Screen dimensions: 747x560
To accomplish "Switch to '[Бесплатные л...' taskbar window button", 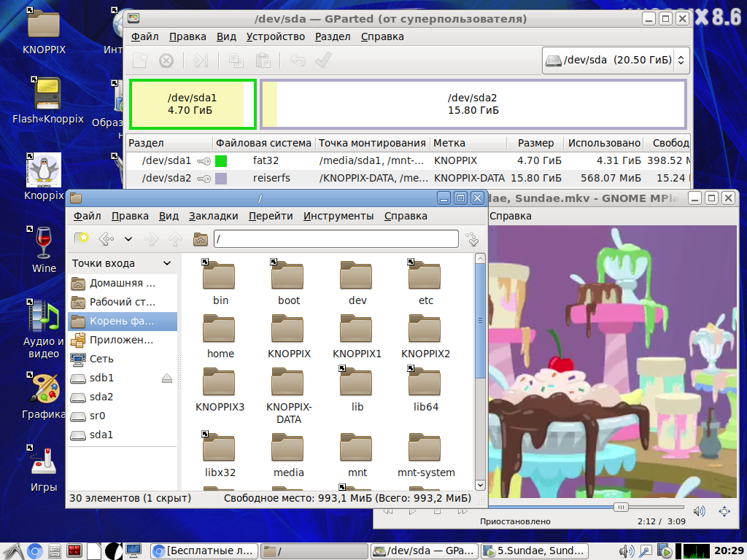I will click(x=204, y=551).
